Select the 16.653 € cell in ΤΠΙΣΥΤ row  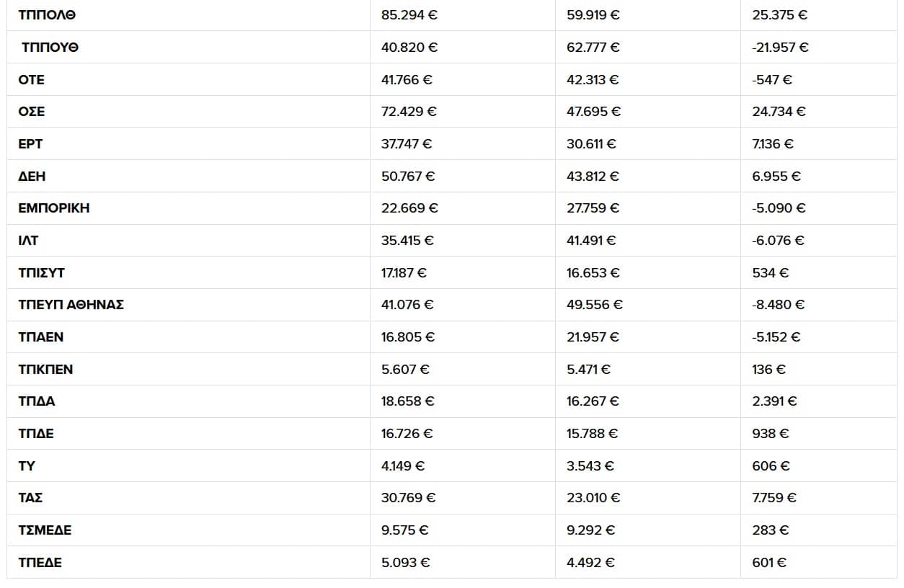pyautogui.click(x=593, y=273)
